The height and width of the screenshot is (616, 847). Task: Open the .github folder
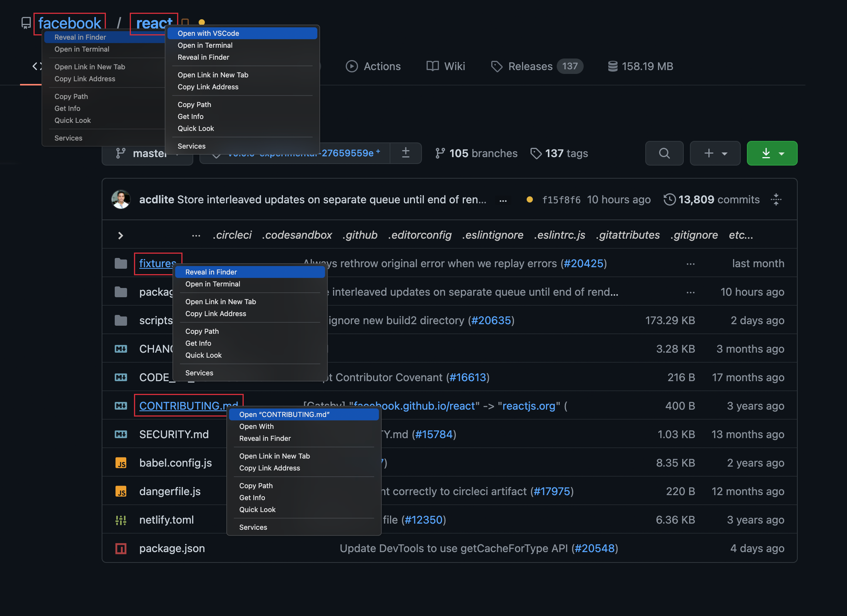(x=360, y=235)
